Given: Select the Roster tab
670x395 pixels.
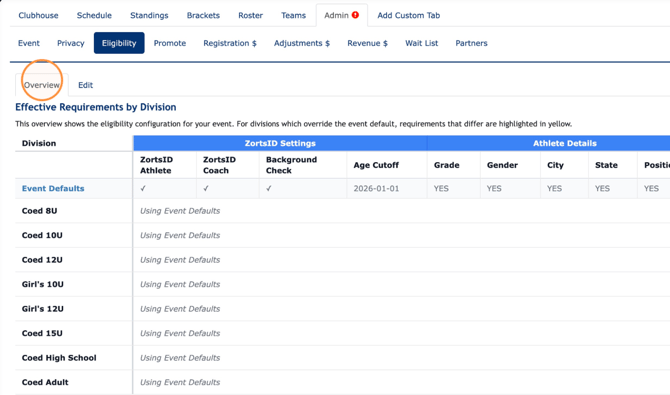Looking at the screenshot, I should (250, 15).
